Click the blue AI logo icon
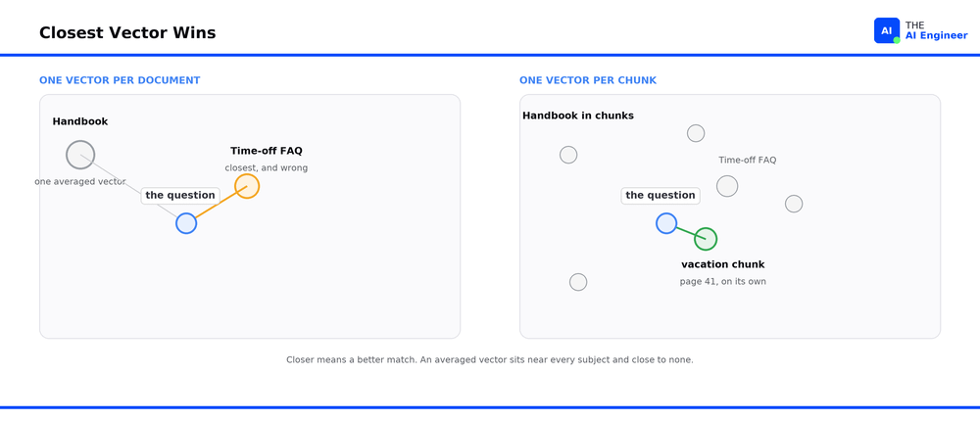 coord(886,30)
